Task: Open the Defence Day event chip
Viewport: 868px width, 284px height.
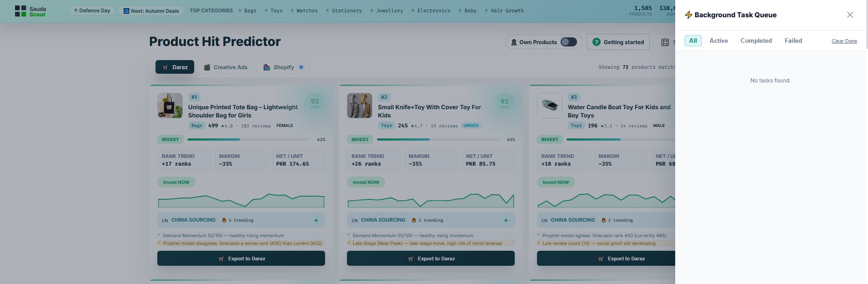Action: [x=92, y=10]
